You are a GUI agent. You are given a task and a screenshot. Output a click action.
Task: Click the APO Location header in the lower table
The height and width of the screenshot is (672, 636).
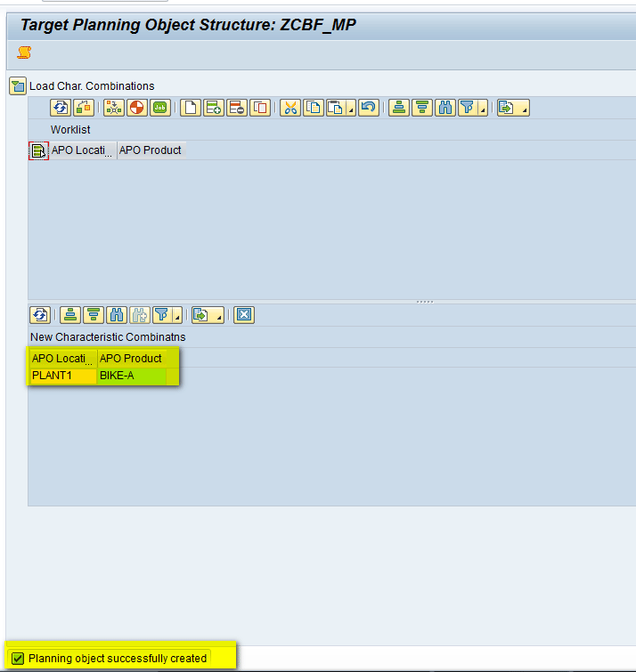click(x=62, y=358)
